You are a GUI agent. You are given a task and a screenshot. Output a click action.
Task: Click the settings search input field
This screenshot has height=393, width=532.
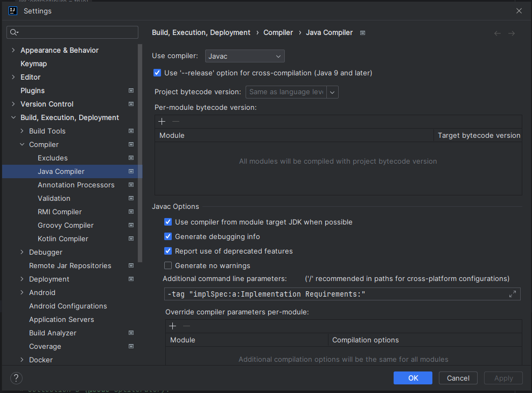point(72,32)
